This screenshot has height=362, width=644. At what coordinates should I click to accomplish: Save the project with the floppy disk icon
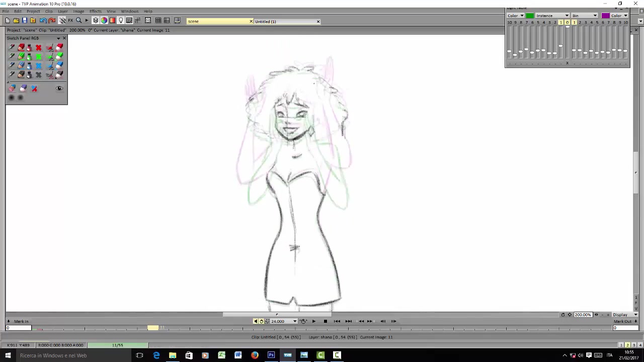pyautogui.click(x=24, y=21)
